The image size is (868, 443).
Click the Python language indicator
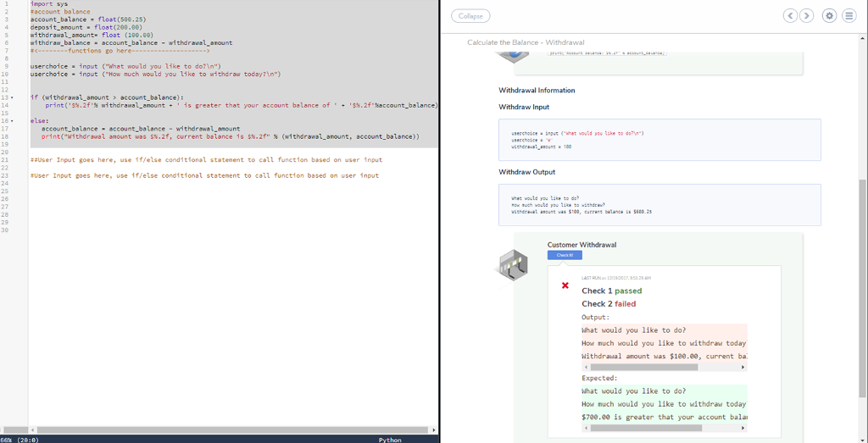click(390, 440)
